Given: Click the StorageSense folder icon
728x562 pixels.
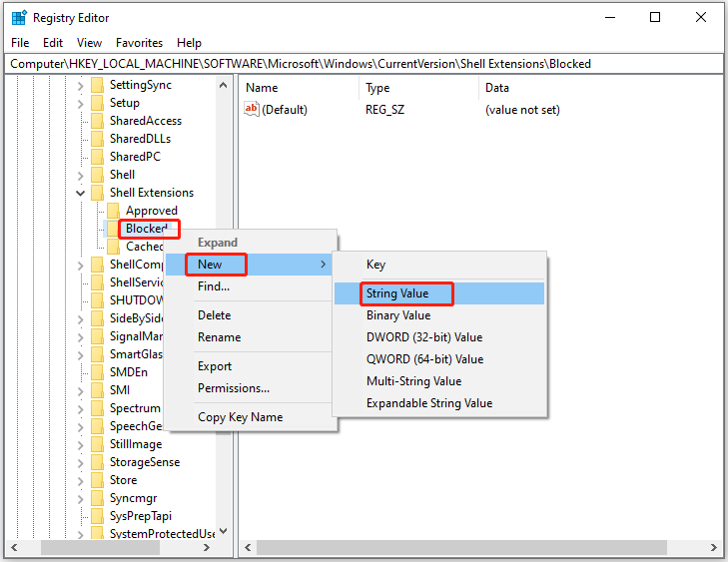Looking at the screenshot, I should pyautogui.click(x=98, y=462).
